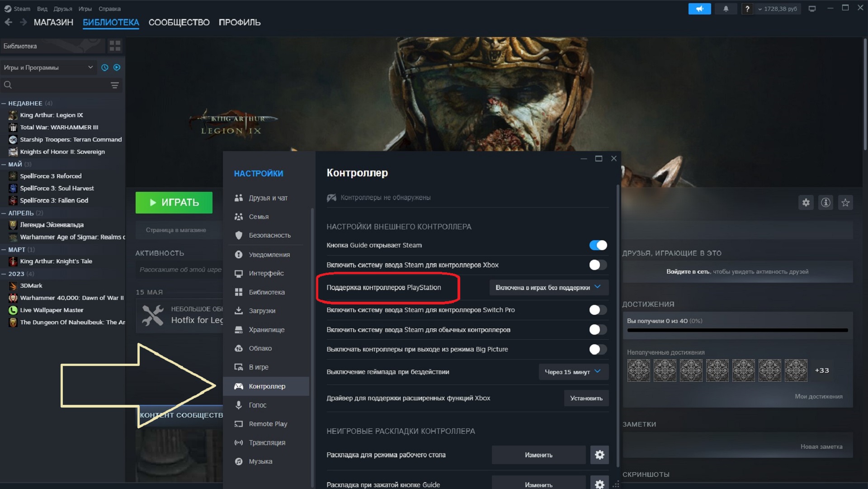Screen dimensions: 868x489
Task: Click the settings panel vertical scrollbar
Action: [x=618, y=326]
